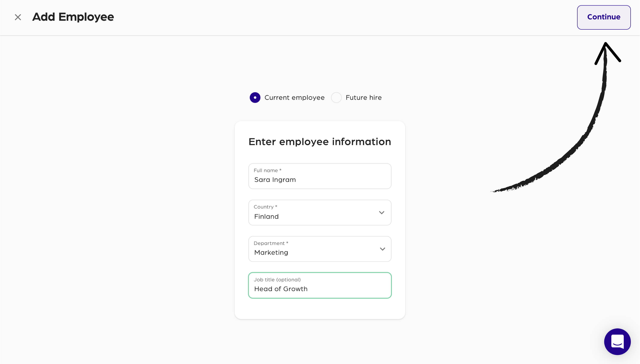Click the Department field chevron arrow
This screenshot has width=640, height=364.
pyautogui.click(x=382, y=249)
